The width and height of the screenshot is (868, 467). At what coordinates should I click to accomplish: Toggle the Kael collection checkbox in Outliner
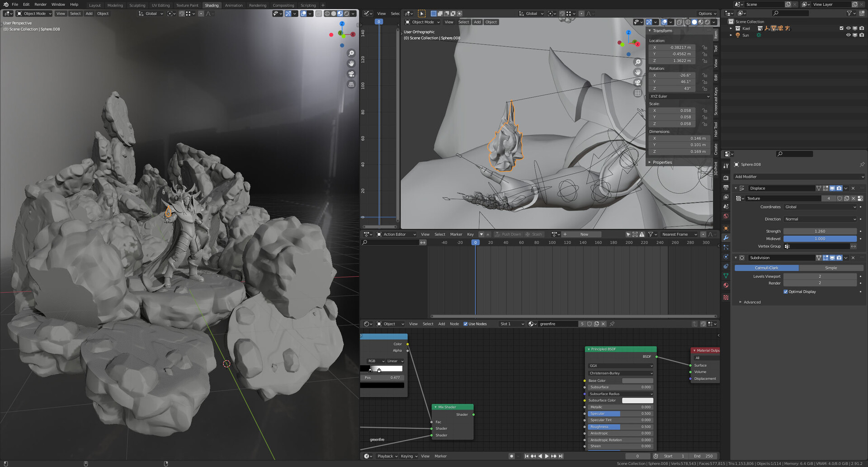[x=841, y=28]
